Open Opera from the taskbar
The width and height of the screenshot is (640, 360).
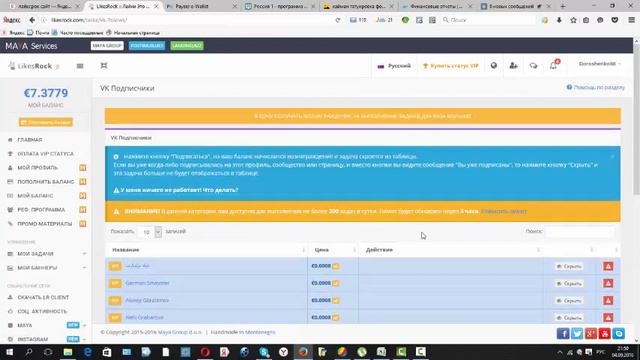click(x=205, y=352)
